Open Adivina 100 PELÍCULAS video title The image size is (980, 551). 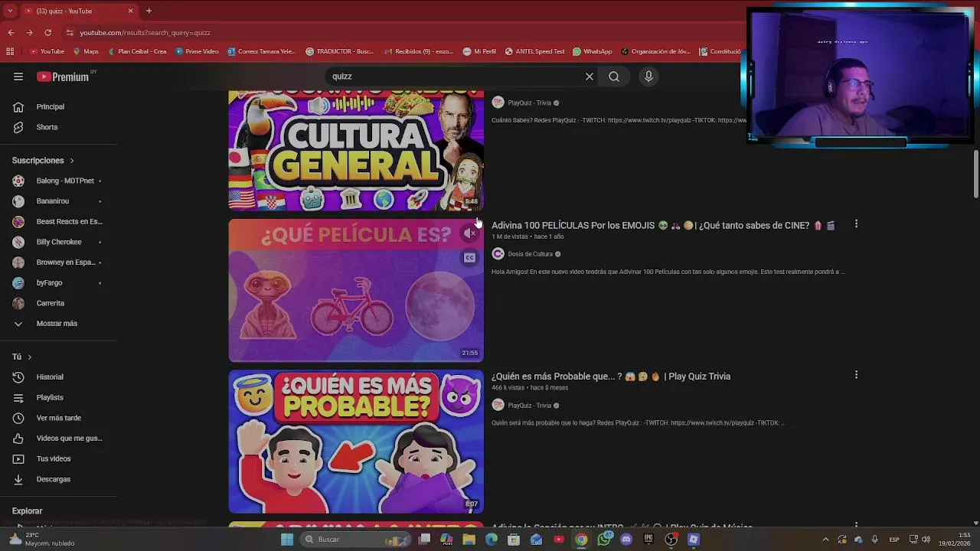click(x=663, y=226)
